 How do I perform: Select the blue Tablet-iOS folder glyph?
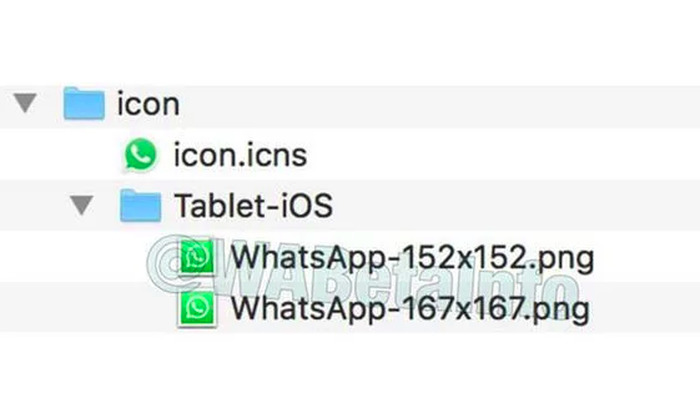pyautogui.click(x=141, y=205)
